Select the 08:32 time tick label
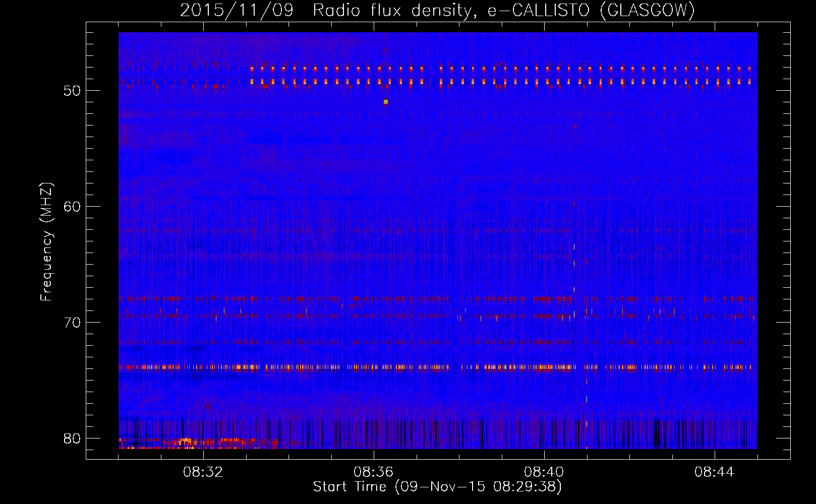This screenshot has height=504, width=816. point(203,472)
